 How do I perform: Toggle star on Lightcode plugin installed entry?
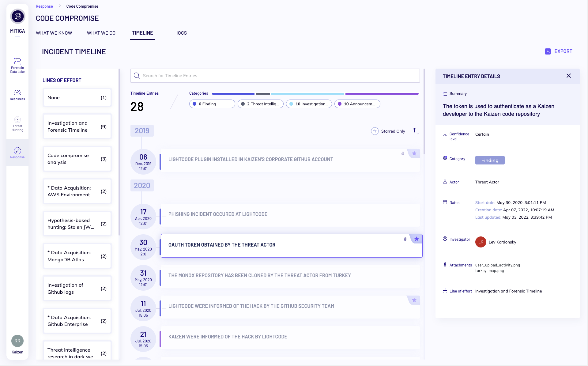pyautogui.click(x=414, y=153)
